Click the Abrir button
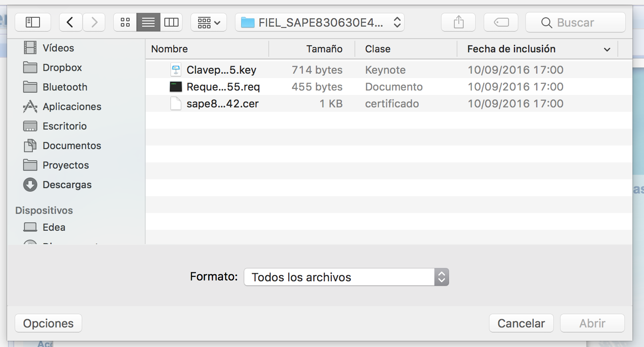 [592, 323]
